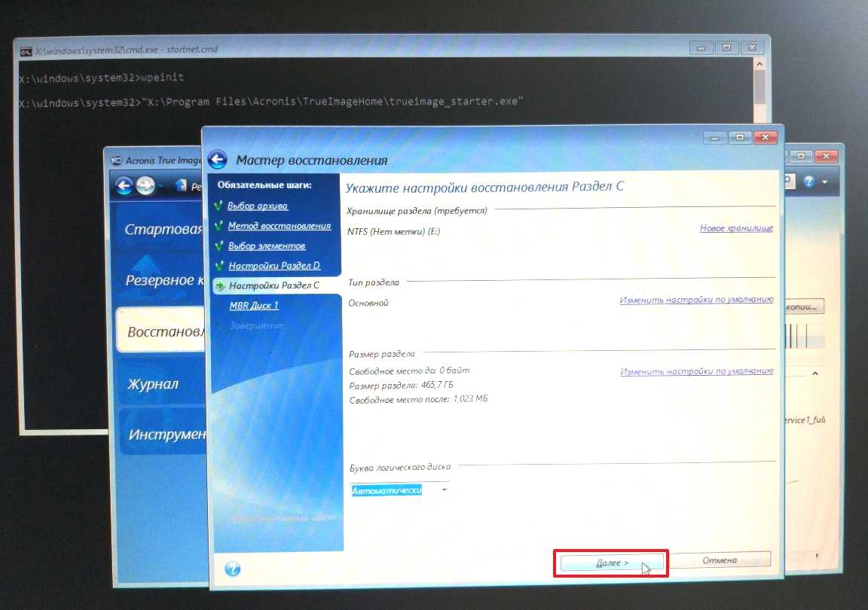Open the help icon's dropdown arrow in Acronis window

coord(825,181)
